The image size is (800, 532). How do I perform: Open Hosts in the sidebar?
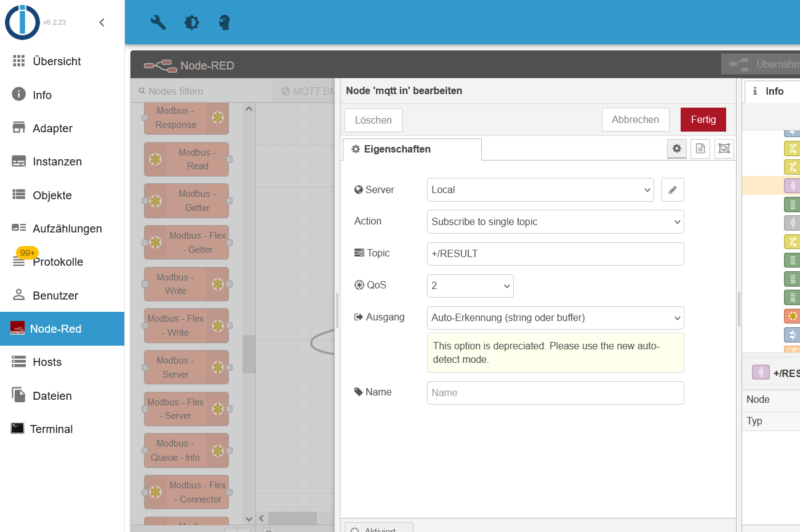pyautogui.click(x=62, y=362)
